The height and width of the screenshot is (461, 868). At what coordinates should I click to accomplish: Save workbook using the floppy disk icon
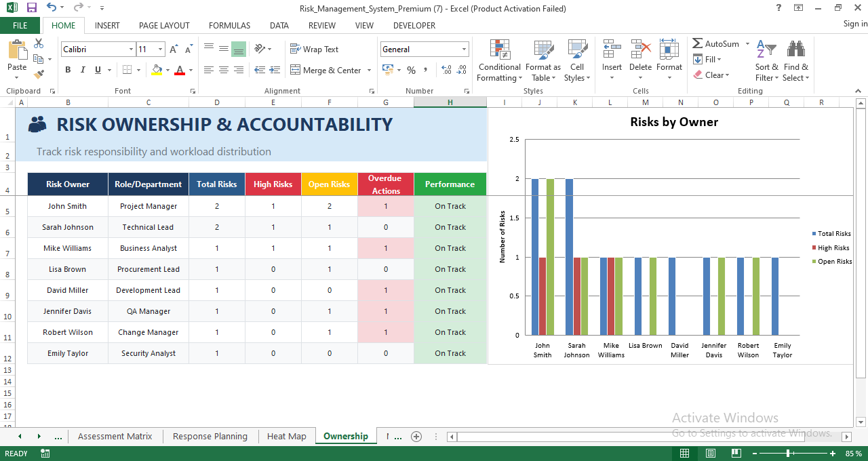[x=32, y=8]
